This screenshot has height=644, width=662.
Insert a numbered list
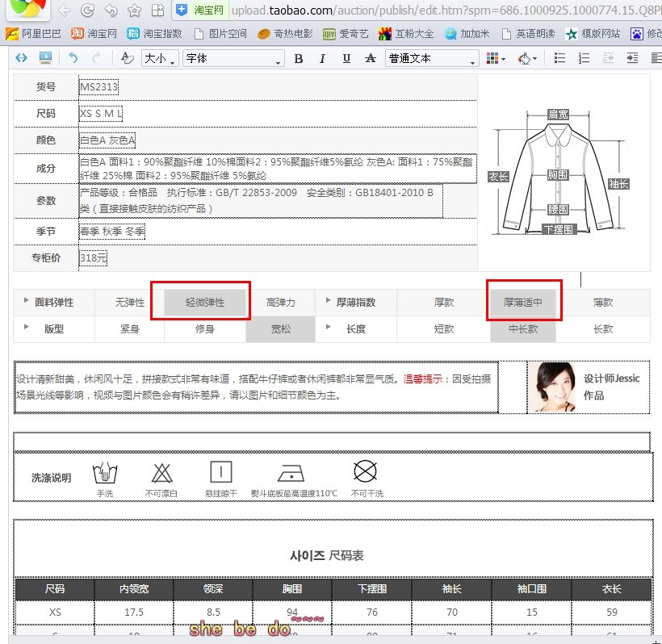(585, 59)
